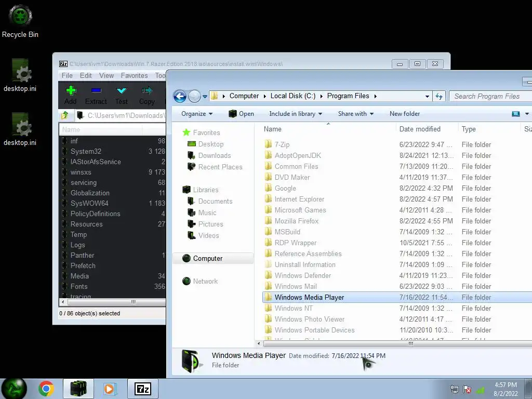Open the Edit menu in 7-Zip
The width and height of the screenshot is (532, 399).
pos(86,76)
